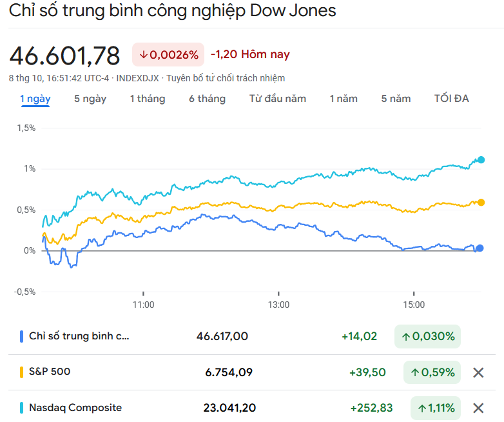Remove Nasdaq Composite comparison with X icon
The height and width of the screenshot is (422, 504).
tap(478, 408)
